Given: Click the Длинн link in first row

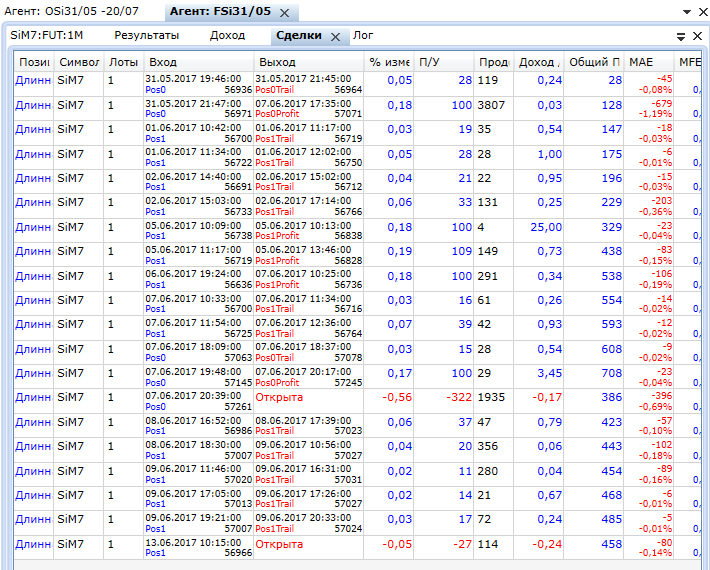Looking at the screenshot, I should 32,80.
